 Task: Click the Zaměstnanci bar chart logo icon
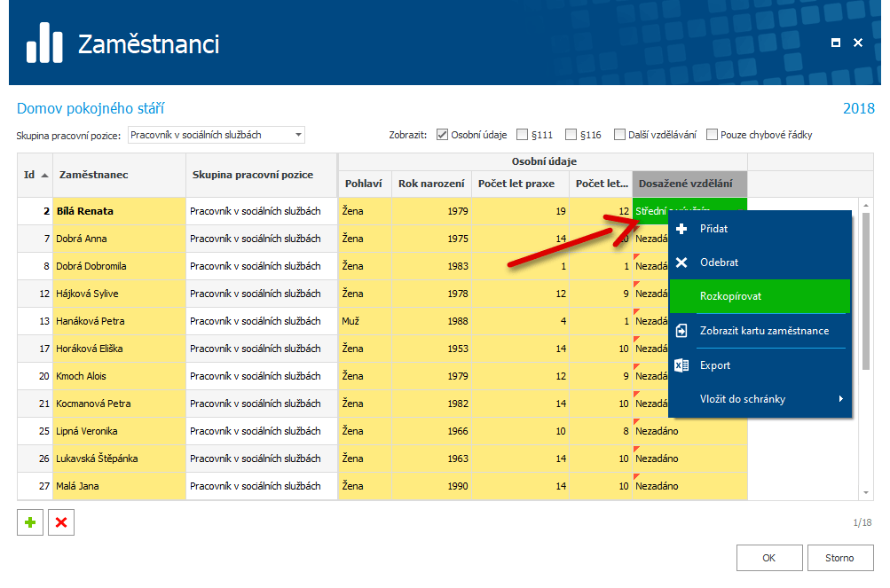[x=44, y=43]
